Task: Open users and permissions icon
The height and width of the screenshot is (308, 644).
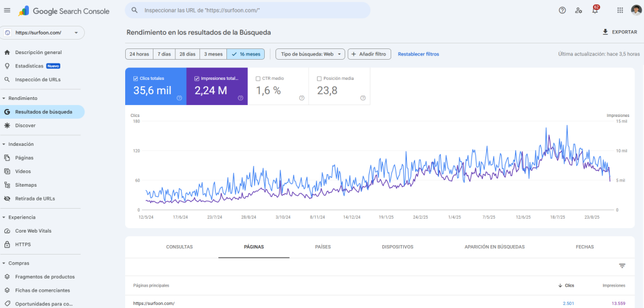Action: pyautogui.click(x=579, y=10)
